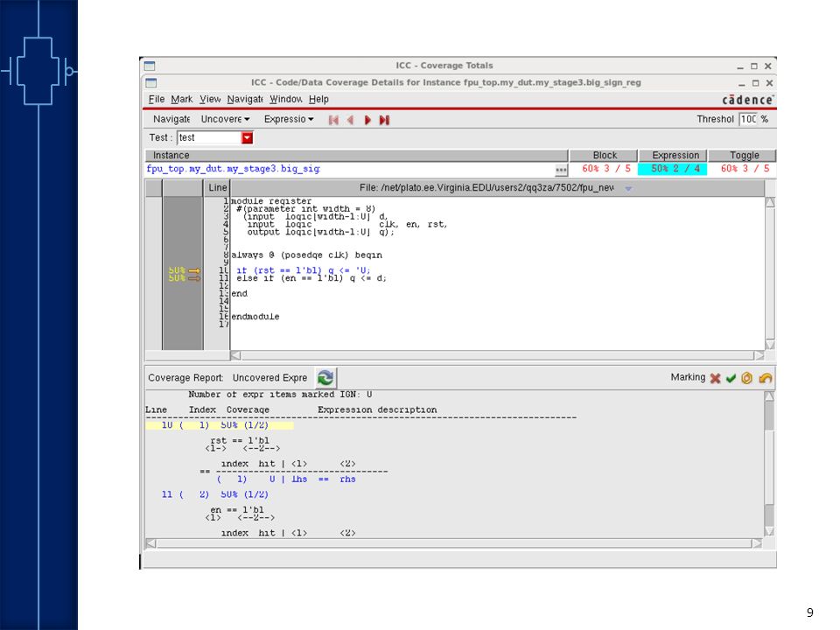Viewport: 840px width, 630px height.
Task: Click the source code vertical scrollbar track
Action: coord(770,273)
